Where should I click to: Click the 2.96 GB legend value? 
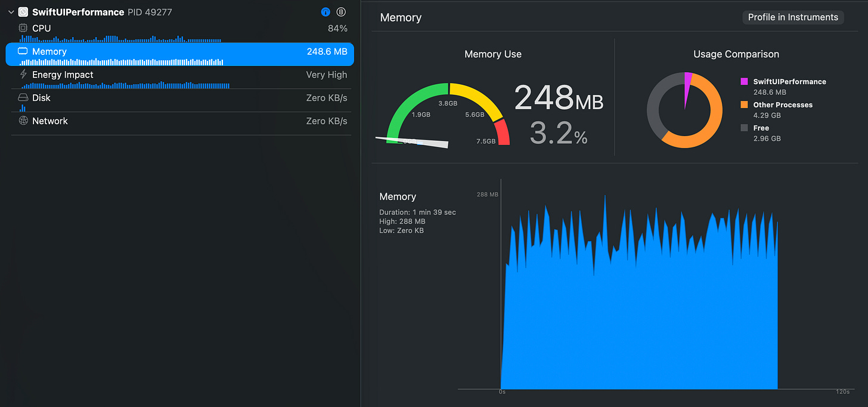(767, 138)
